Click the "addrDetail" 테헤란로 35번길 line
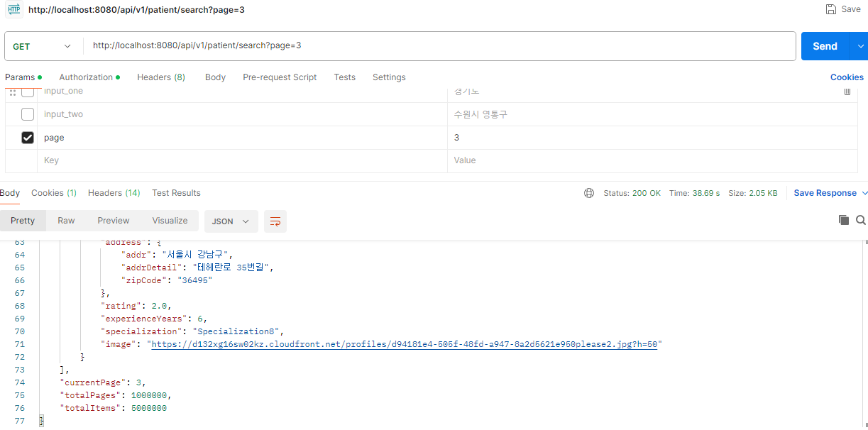Viewport: 868px width, 430px height. (197, 268)
